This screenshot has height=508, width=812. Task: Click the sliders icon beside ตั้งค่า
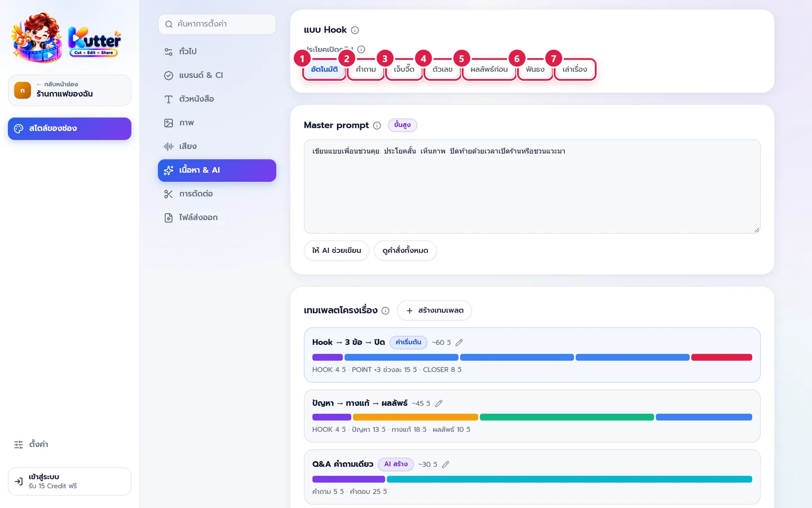[19, 445]
